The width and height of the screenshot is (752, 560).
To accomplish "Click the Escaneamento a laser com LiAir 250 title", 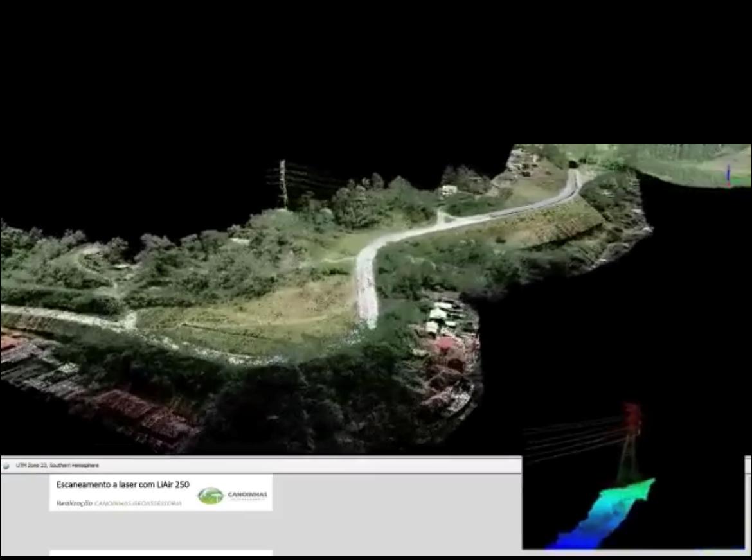I will tap(122, 485).
